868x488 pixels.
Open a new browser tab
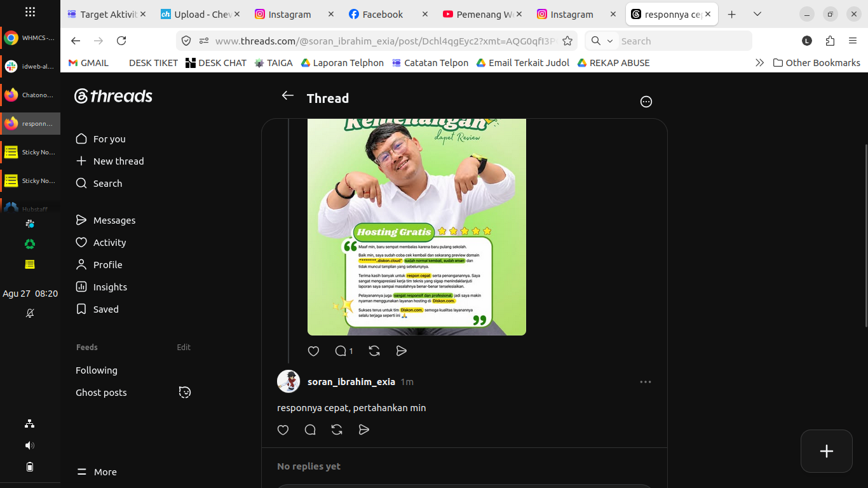pos(732,14)
